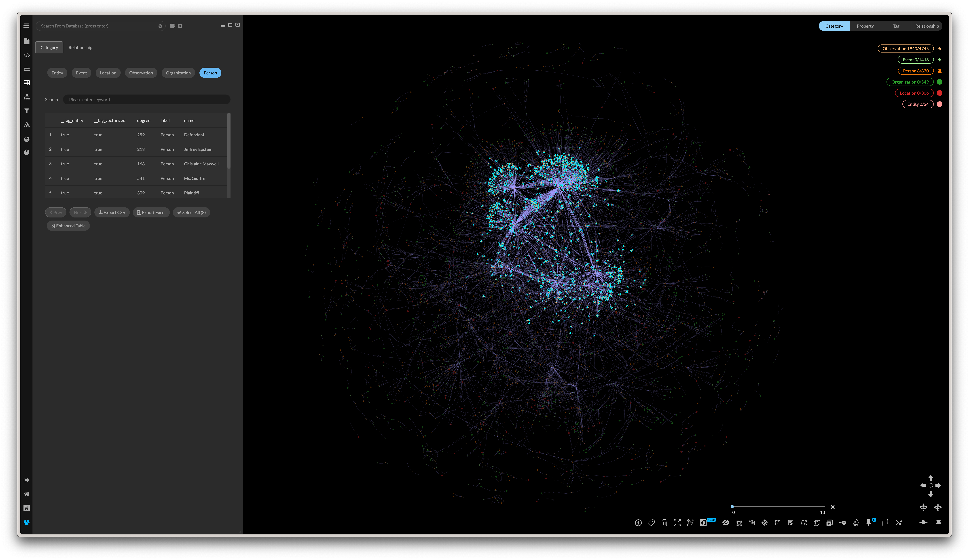Click the crosshair locate icon
The width and height of the screenshot is (969, 560).
(765, 523)
